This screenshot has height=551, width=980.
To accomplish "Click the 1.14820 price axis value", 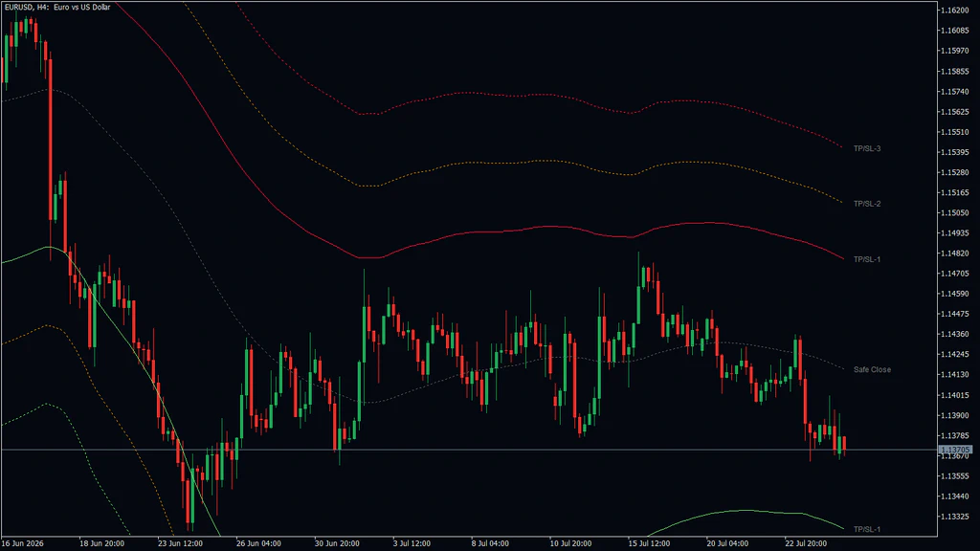I will pyautogui.click(x=955, y=253).
